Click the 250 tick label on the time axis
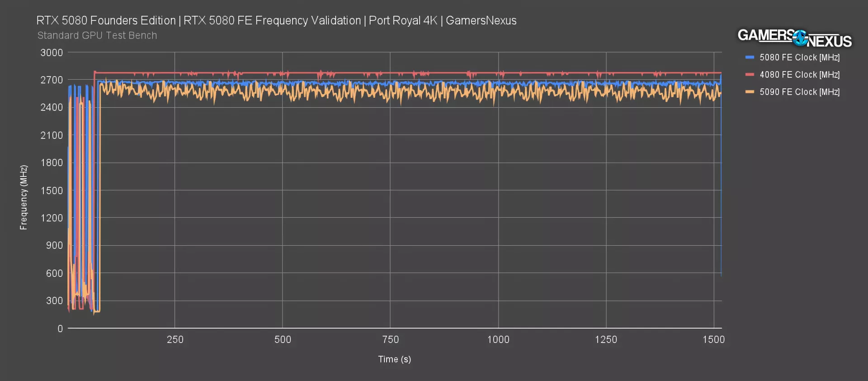The image size is (868, 381). 175,340
